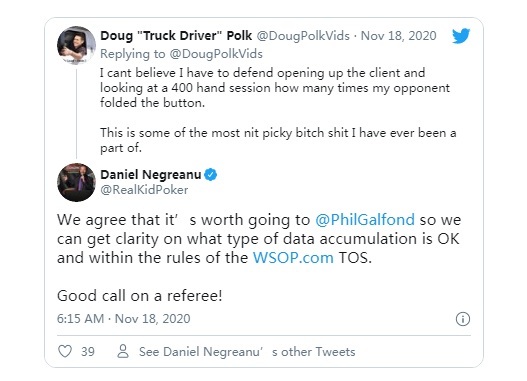Click Negreanu's "Good call on a referee!" text
This screenshot has width=527, height=381.
139,296
